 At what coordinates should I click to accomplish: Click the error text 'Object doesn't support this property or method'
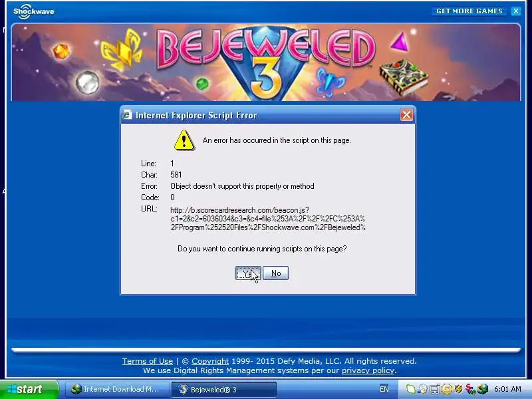(x=242, y=186)
